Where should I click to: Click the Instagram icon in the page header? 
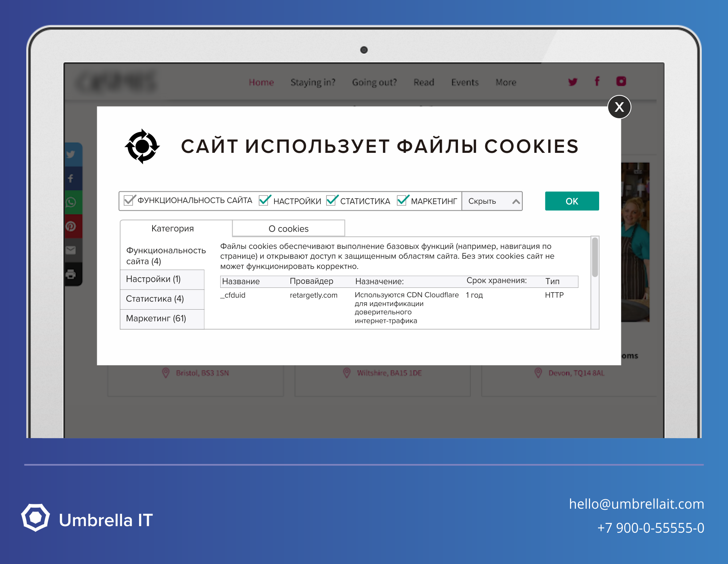(621, 81)
